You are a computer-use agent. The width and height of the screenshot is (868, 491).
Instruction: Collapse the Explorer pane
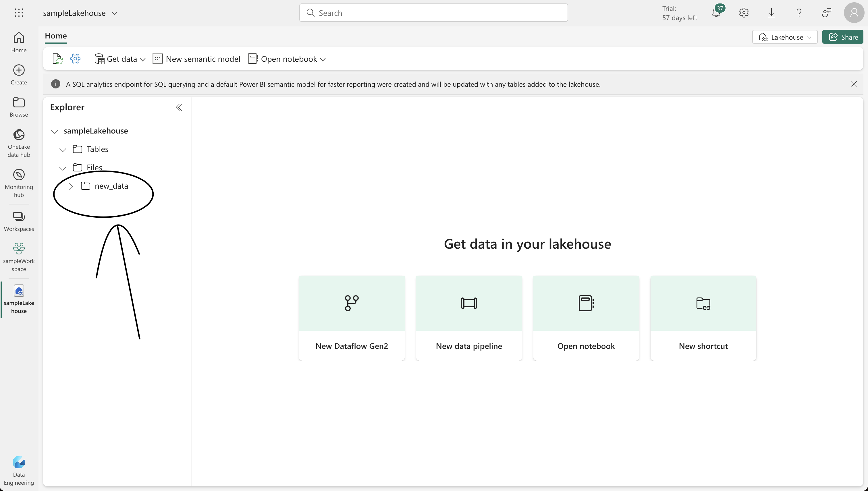(179, 107)
